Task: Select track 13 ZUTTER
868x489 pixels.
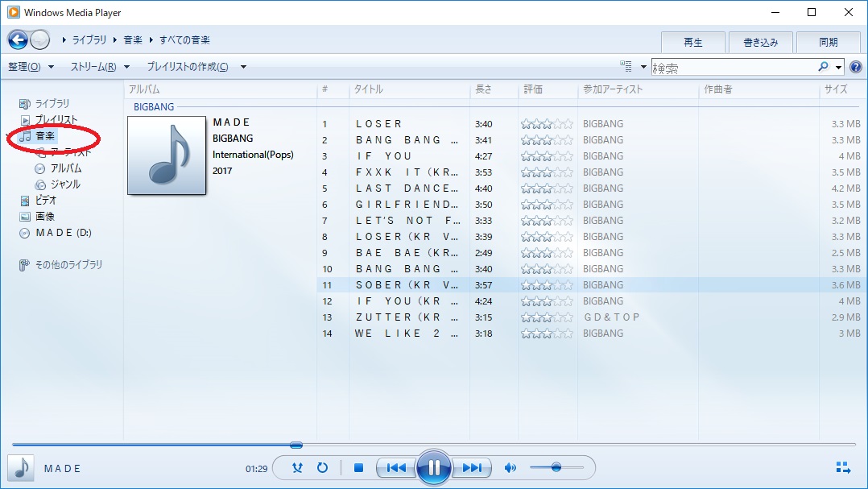Action: click(407, 317)
